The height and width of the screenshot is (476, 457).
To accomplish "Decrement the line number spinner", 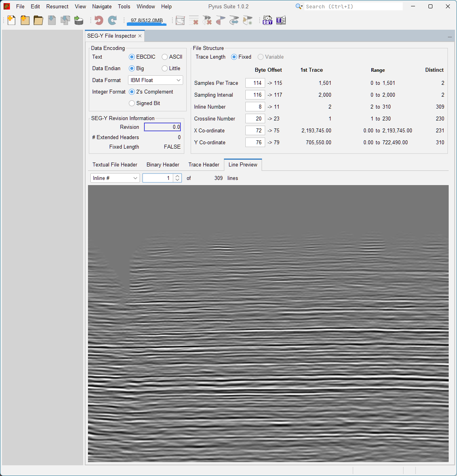I will click(x=178, y=180).
